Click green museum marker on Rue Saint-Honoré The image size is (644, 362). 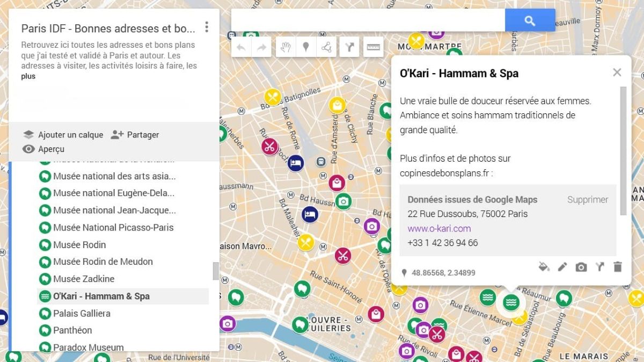(x=302, y=289)
